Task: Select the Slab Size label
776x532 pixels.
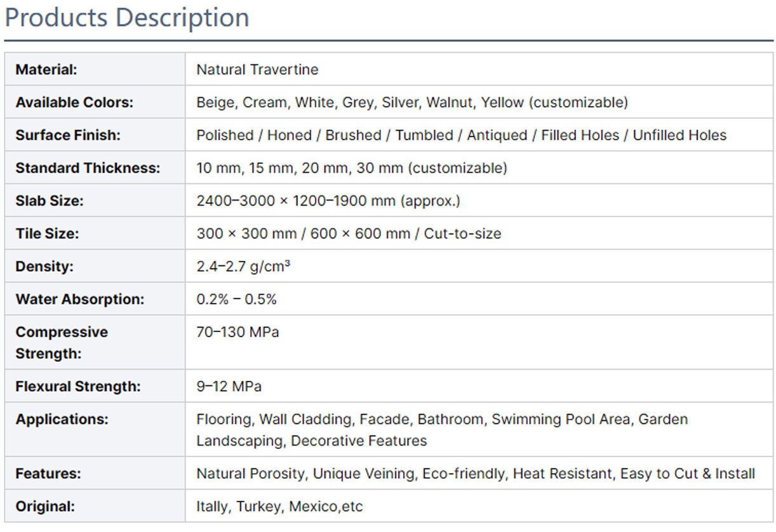Action: (x=50, y=201)
